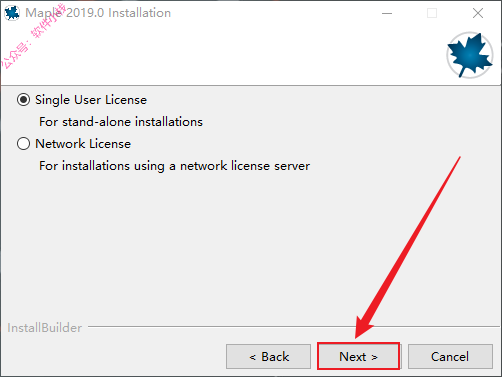The height and width of the screenshot is (377, 502).
Task: Proceed with the Next button
Action: pyautogui.click(x=358, y=356)
